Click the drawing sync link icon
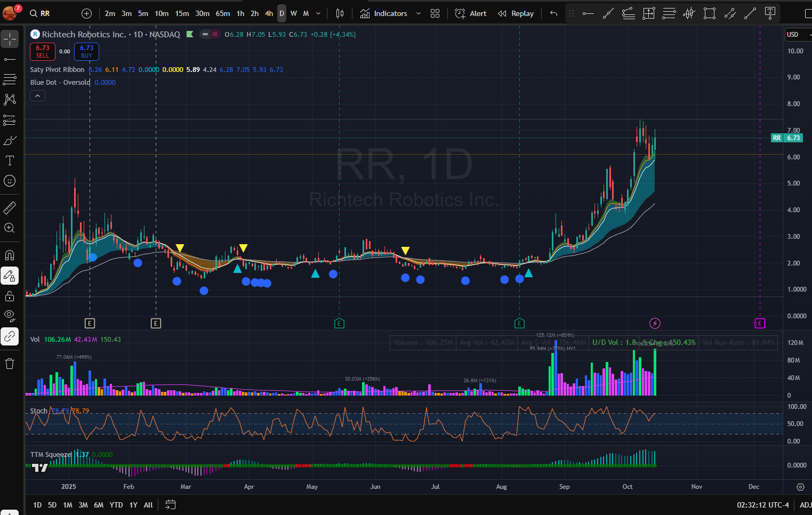Screen dimensions: 812x515 tap(10, 336)
